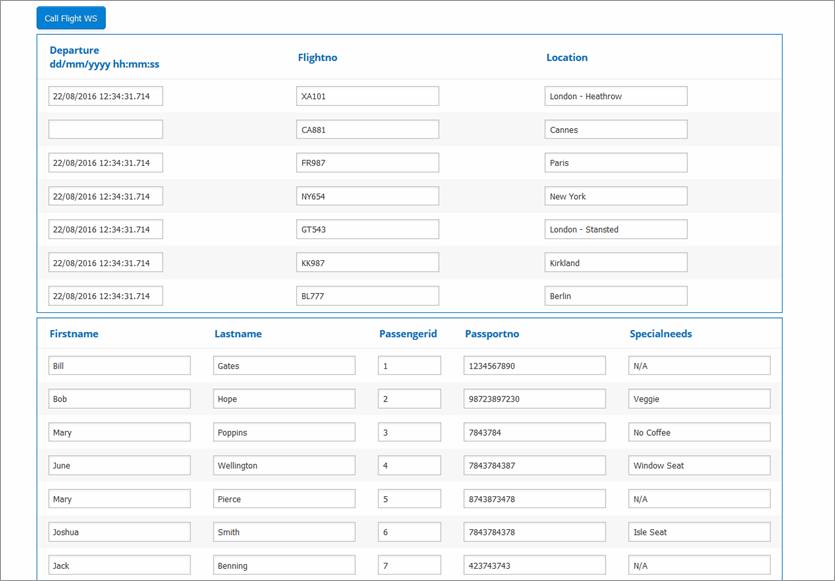Edit the Isle Seat special needs field
This screenshot has height=581, width=835.
[x=699, y=533]
